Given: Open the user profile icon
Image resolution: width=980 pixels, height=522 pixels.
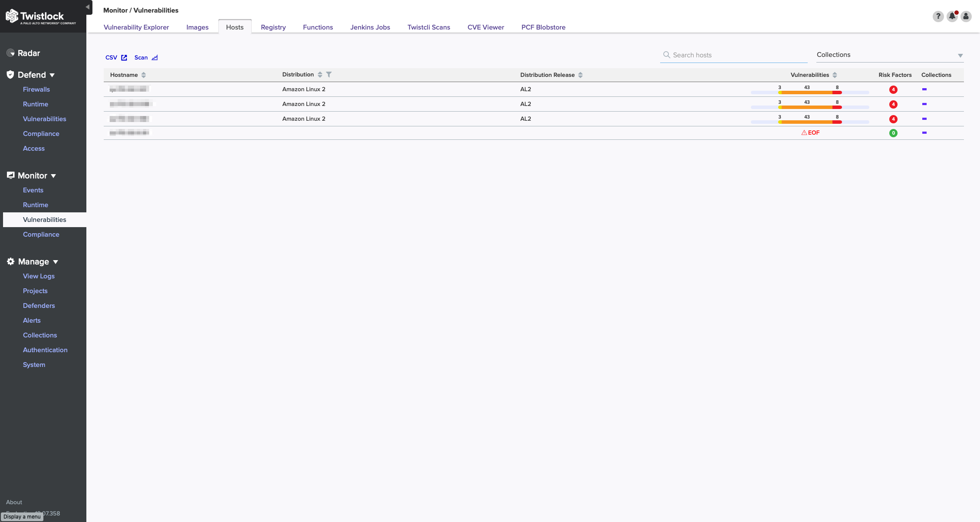Looking at the screenshot, I should pyautogui.click(x=966, y=17).
